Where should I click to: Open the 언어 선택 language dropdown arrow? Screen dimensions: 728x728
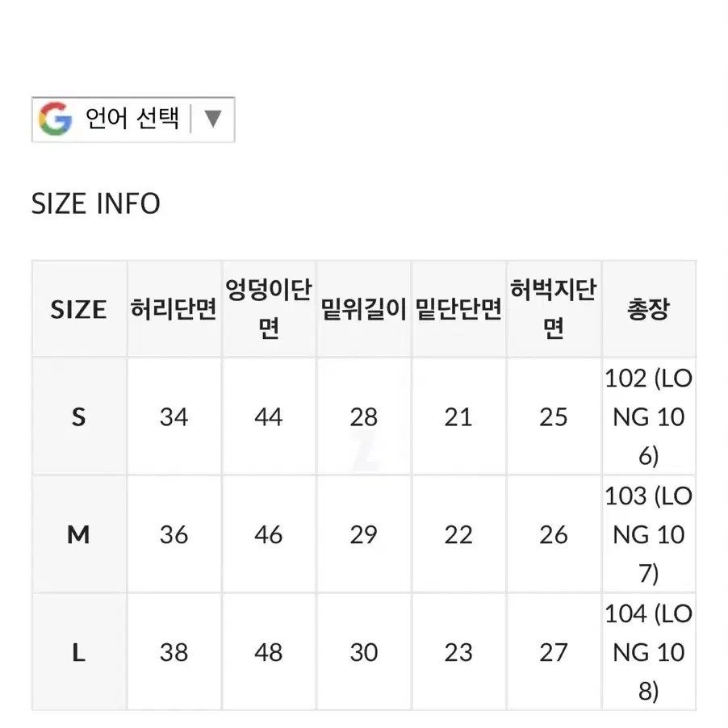click(212, 119)
